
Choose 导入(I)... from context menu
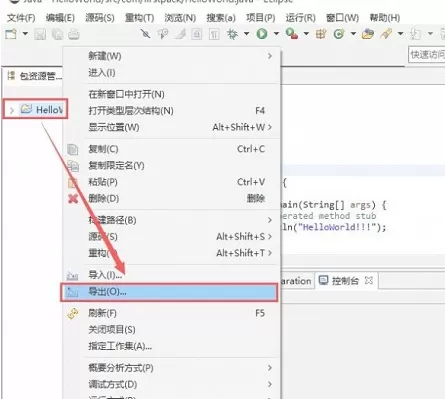(x=171, y=275)
